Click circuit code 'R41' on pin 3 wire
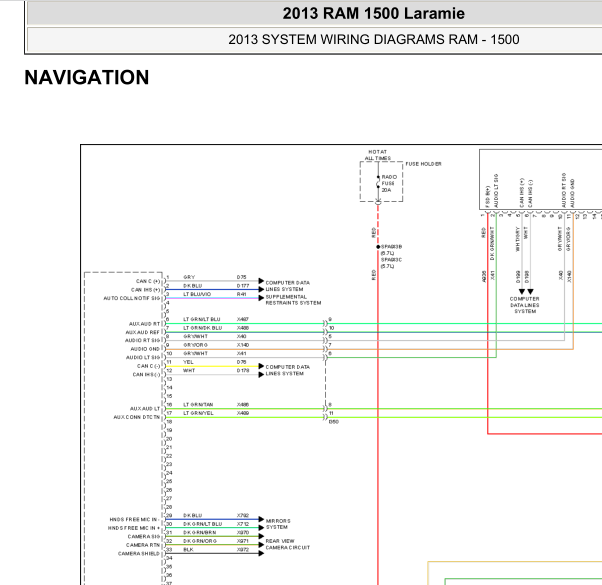This screenshot has height=585, width=602. 241,294
